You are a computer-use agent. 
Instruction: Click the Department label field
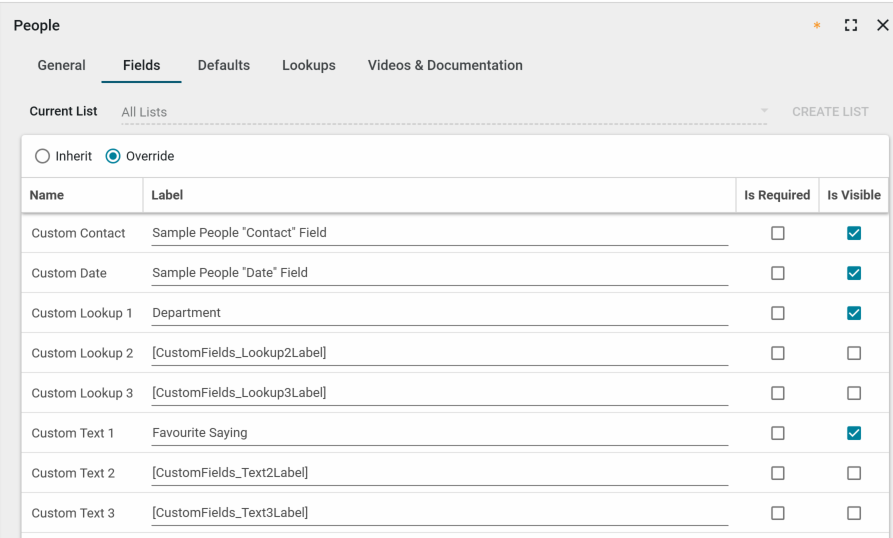439,313
